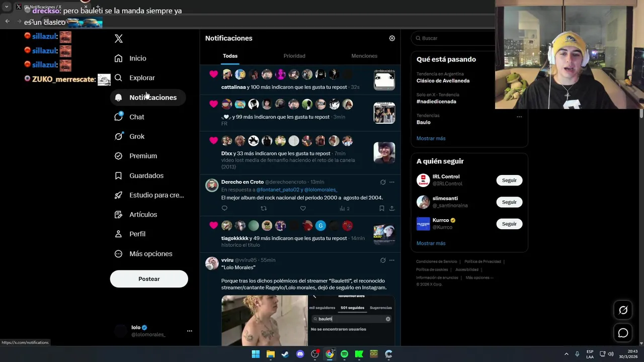This screenshot has width=644, height=362.
Task: Open File Explorer from the taskbar
Action: [271, 354]
